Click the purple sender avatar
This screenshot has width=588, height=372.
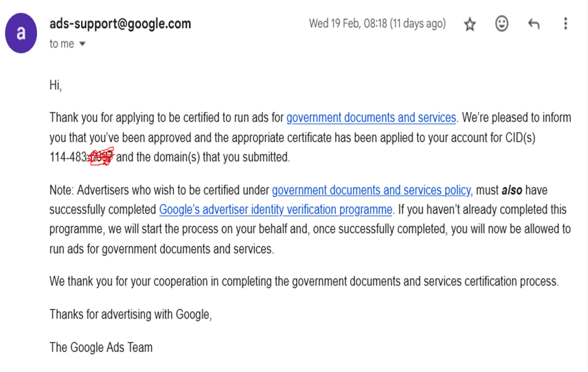click(22, 32)
